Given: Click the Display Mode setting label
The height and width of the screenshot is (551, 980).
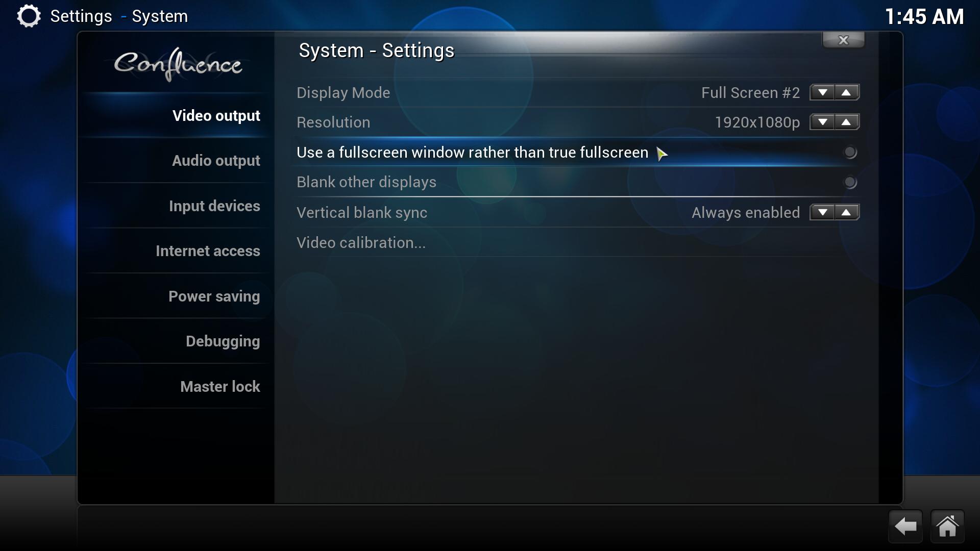Looking at the screenshot, I should point(344,93).
